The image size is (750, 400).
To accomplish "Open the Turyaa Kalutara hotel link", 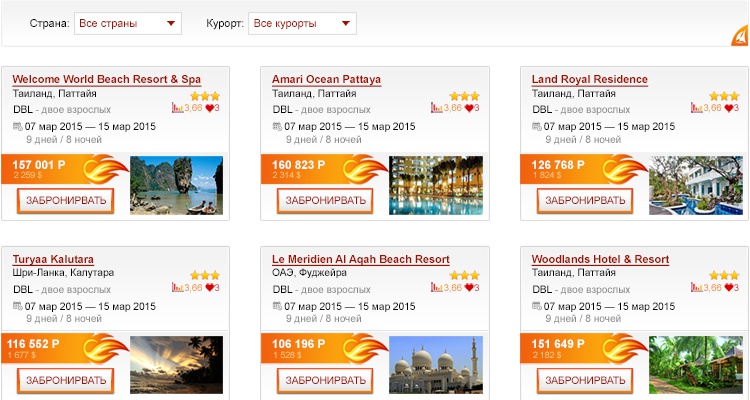I will pos(53,259).
